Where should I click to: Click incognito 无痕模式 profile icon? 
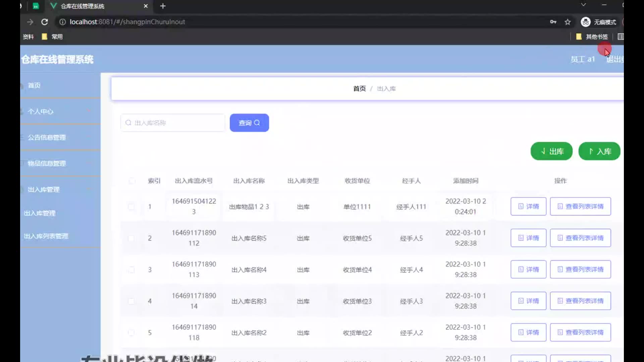coord(586,22)
